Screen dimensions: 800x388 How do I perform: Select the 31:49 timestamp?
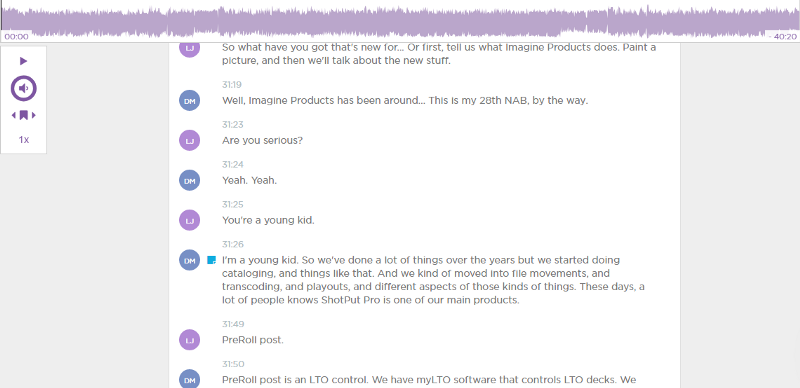[233, 324]
